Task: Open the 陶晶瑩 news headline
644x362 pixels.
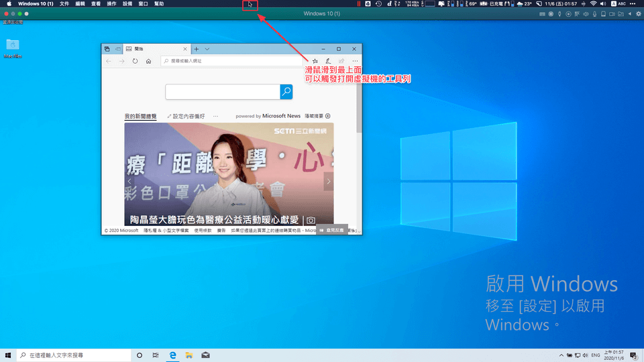Action: [x=214, y=220]
